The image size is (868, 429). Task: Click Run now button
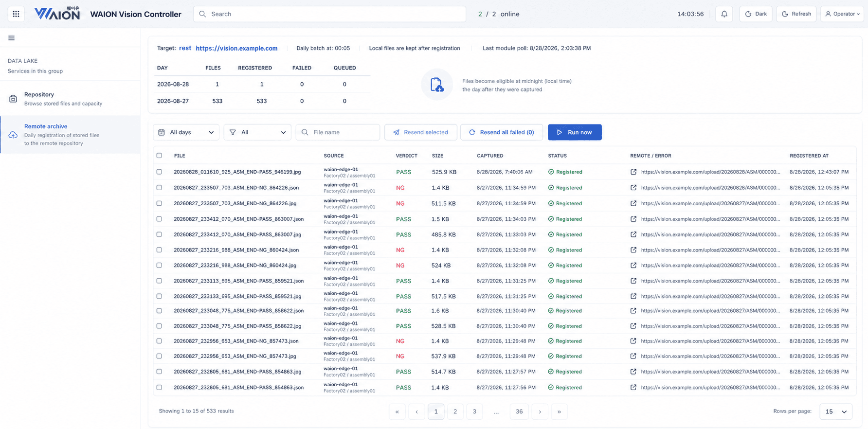click(x=575, y=132)
